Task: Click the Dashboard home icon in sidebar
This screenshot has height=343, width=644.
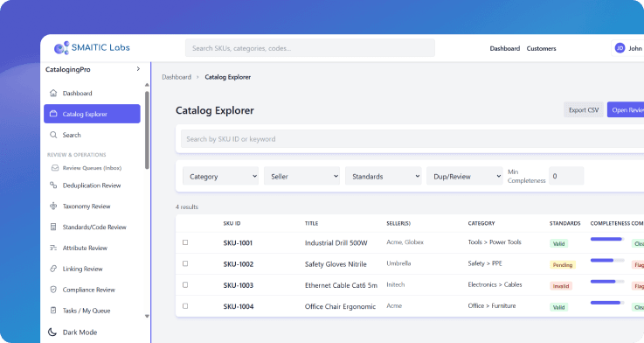Action: pyautogui.click(x=53, y=93)
